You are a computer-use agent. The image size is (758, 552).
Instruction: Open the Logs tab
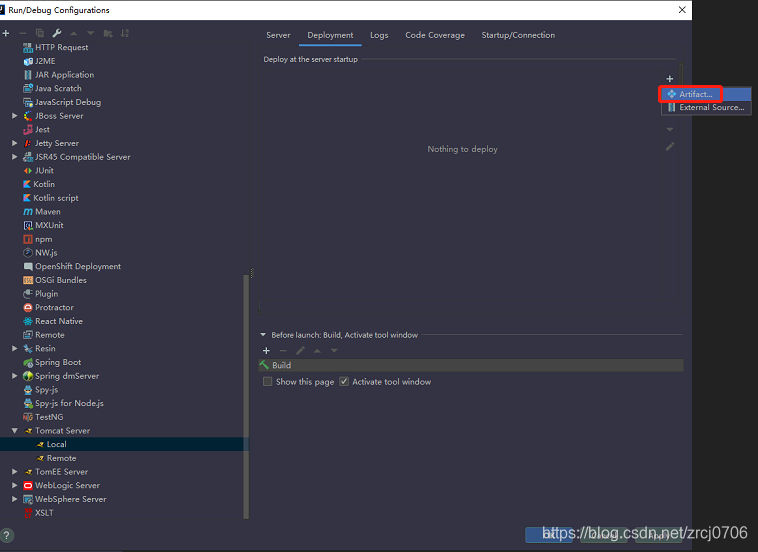[379, 35]
